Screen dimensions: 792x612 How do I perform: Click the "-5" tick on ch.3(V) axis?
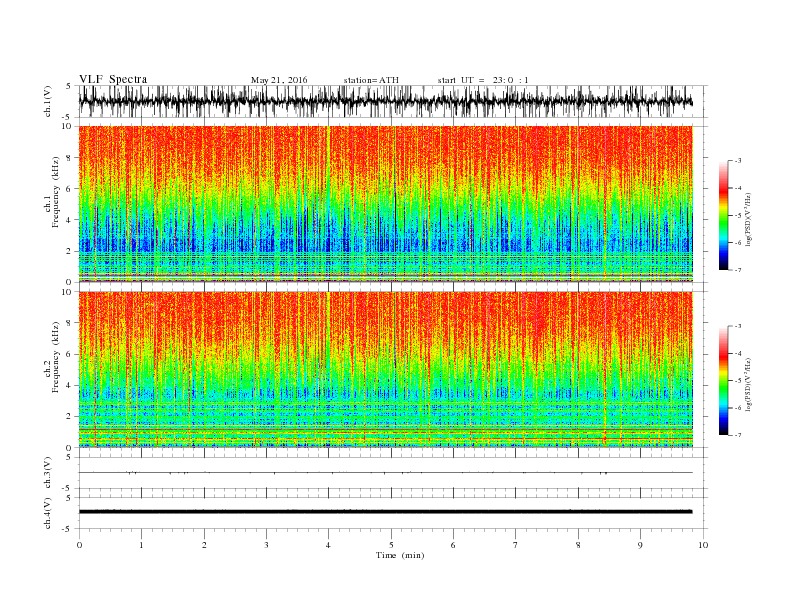coord(68,489)
